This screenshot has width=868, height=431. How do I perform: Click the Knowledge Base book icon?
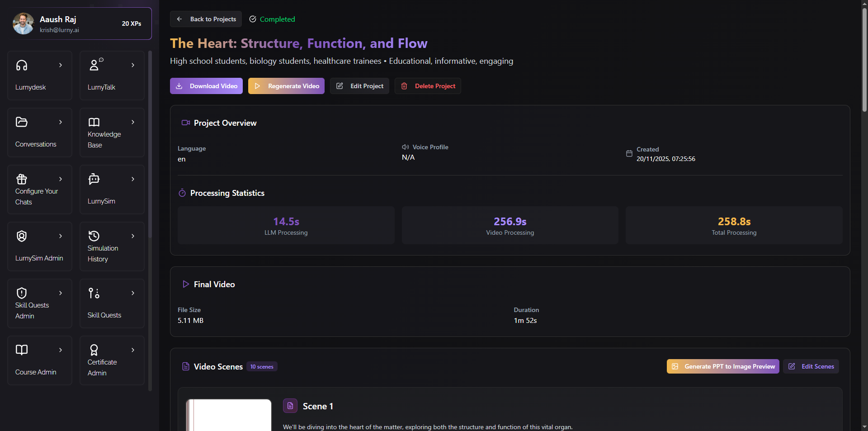point(94,122)
